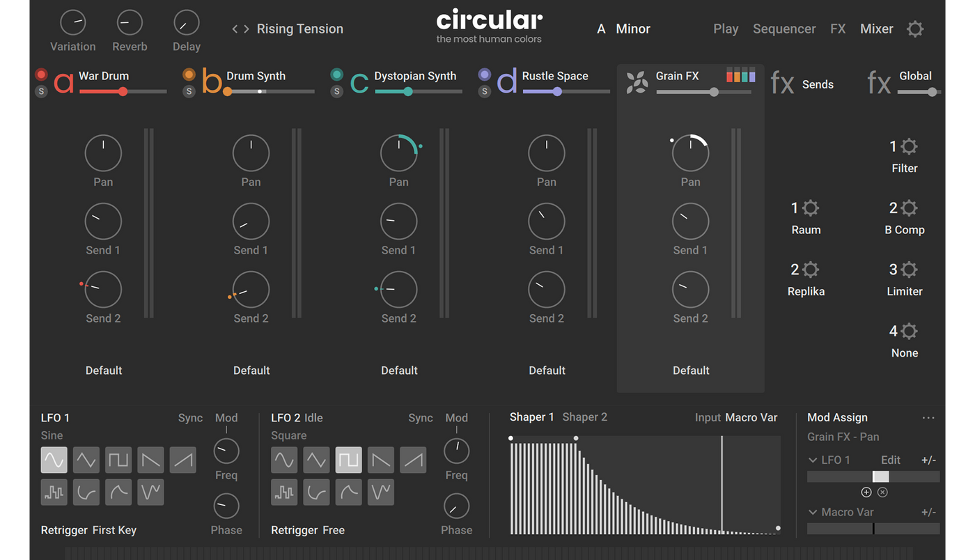This screenshot has height=560, width=975.
Task: Solo the War Drum track
Action: (41, 91)
